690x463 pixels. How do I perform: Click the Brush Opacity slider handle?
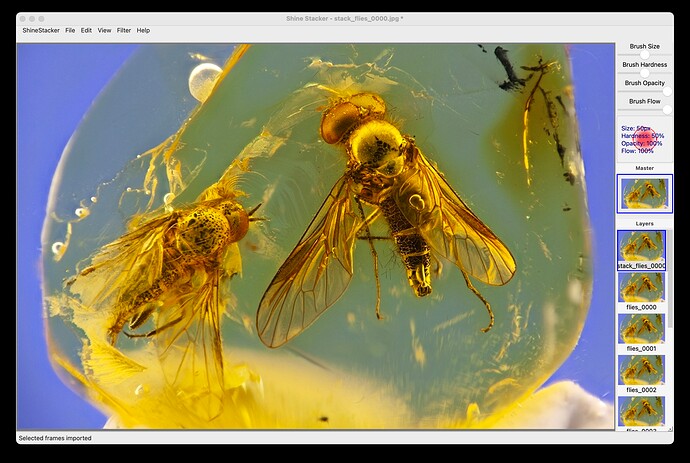[667, 91]
